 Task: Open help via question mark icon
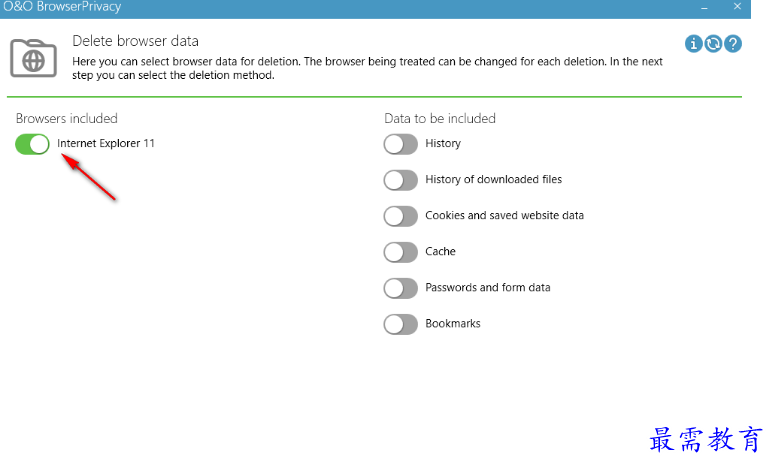tap(733, 44)
